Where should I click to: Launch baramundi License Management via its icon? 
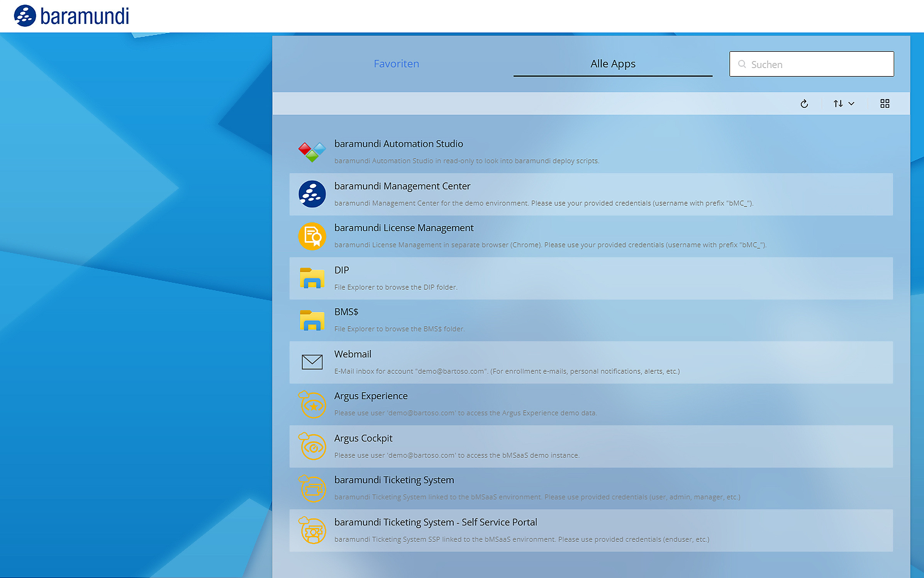coord(311,236)
